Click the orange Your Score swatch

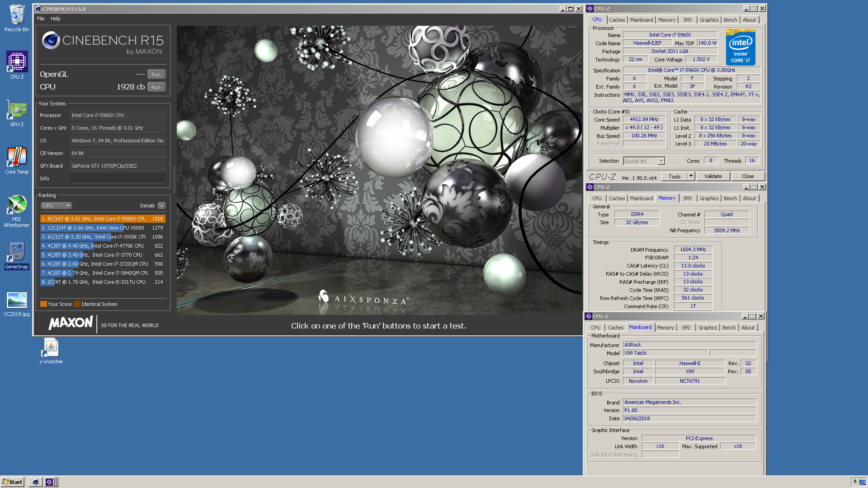pyautogui.click(x=43, y=304)
